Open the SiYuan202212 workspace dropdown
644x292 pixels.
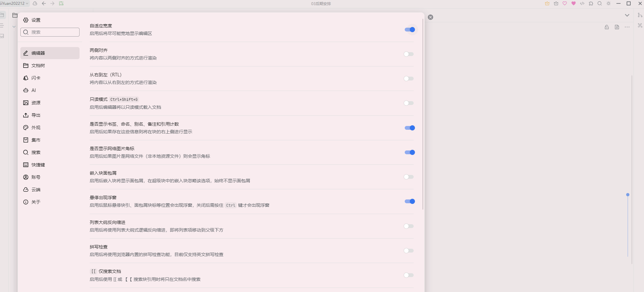pyautogui.click(x=14, y=3)
